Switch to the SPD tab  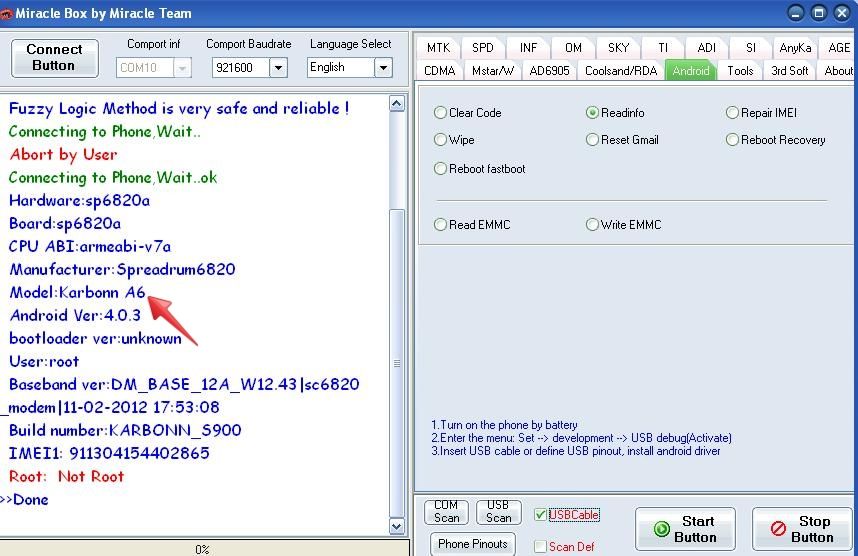point(483,48)
